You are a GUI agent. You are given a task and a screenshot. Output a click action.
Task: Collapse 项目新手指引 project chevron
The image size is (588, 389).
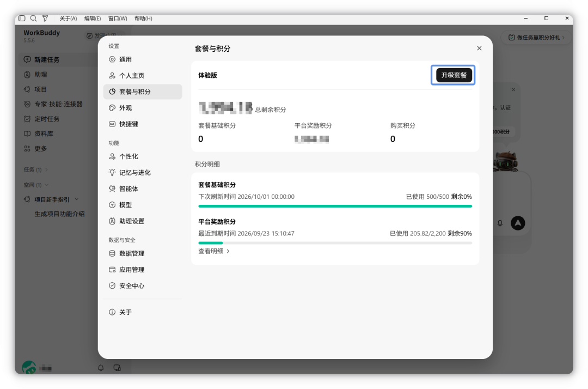click(x=77, y=199)
